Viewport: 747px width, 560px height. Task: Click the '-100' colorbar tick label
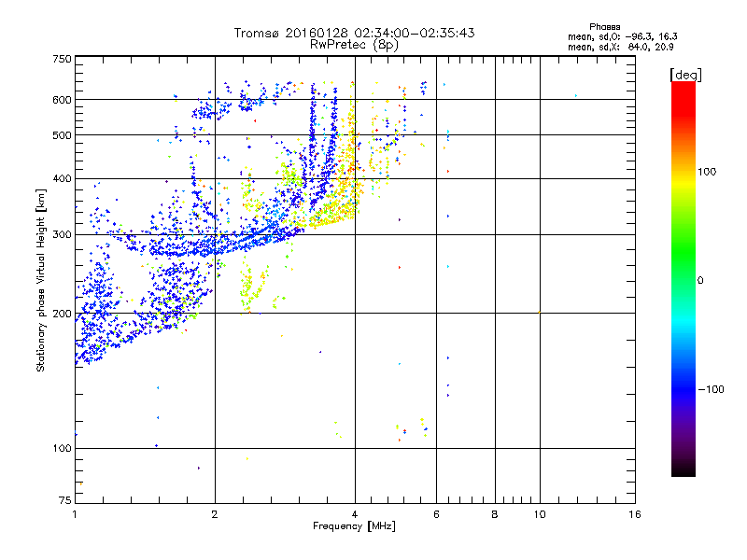(x=711, y=389)
